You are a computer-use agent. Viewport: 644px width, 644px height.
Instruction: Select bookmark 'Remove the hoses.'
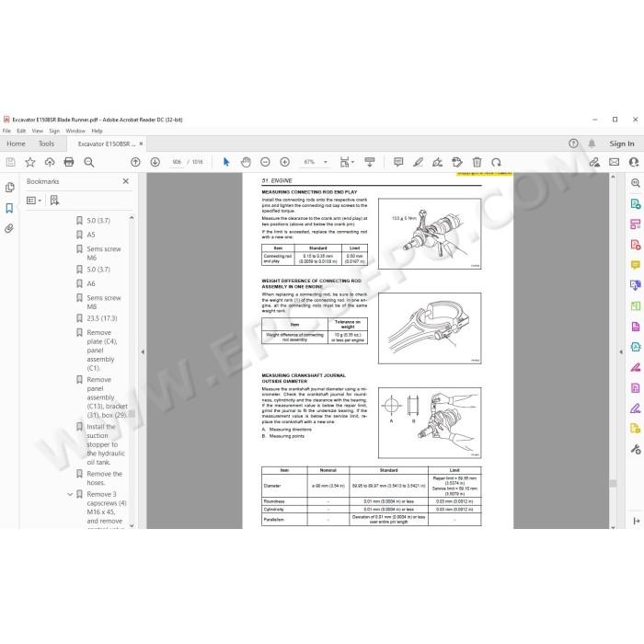105,478
